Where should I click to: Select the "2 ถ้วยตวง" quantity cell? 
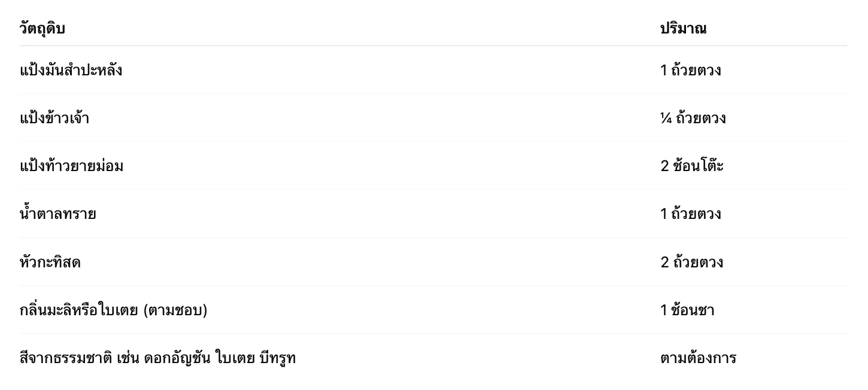[x=691, y=262]
